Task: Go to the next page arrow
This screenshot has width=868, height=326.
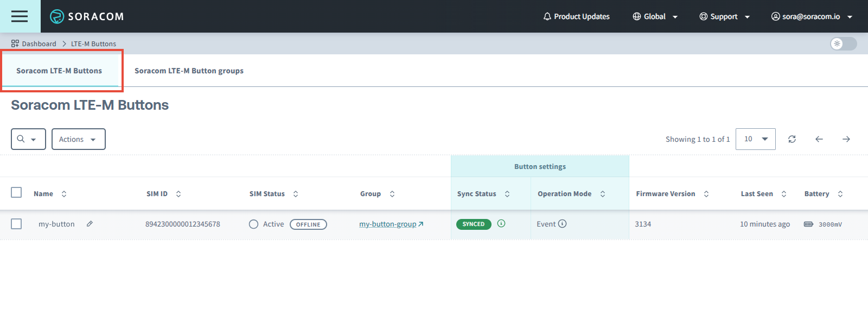Action: pos(846,139)
